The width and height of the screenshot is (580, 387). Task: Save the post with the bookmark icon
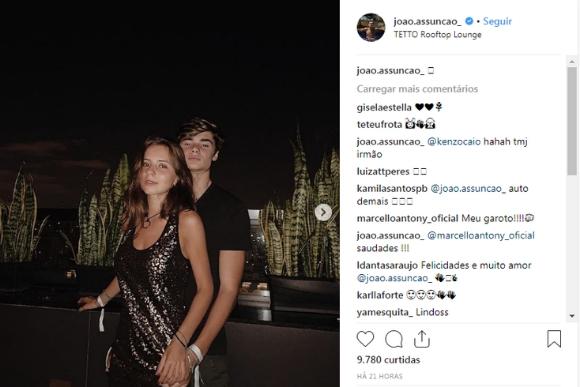[554, 339]
